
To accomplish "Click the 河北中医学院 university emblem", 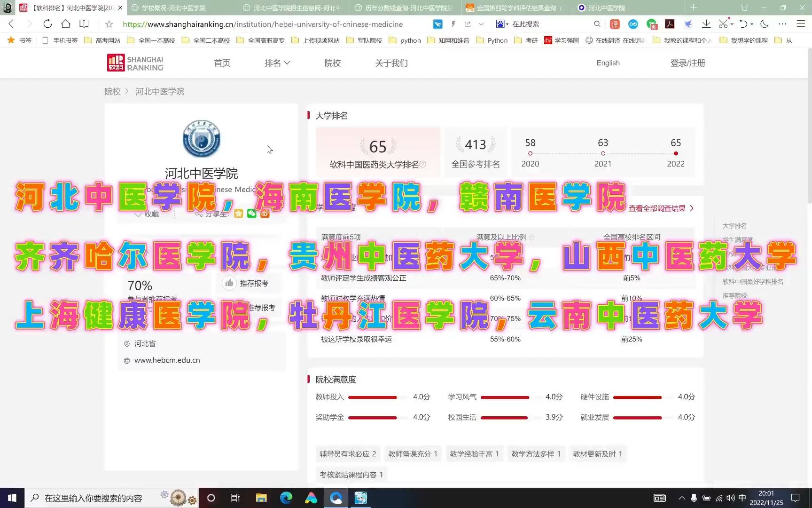I will (x=201, y=138).
